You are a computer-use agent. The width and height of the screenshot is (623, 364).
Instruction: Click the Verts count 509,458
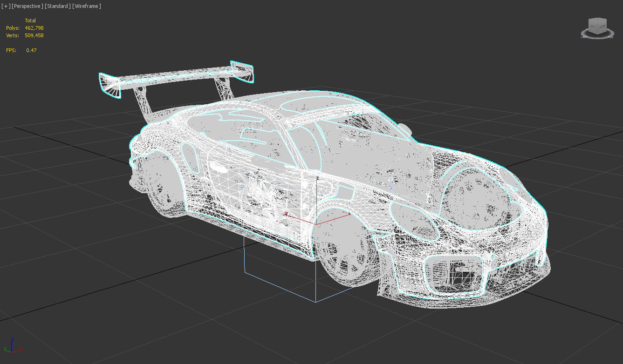coord(34,35)
